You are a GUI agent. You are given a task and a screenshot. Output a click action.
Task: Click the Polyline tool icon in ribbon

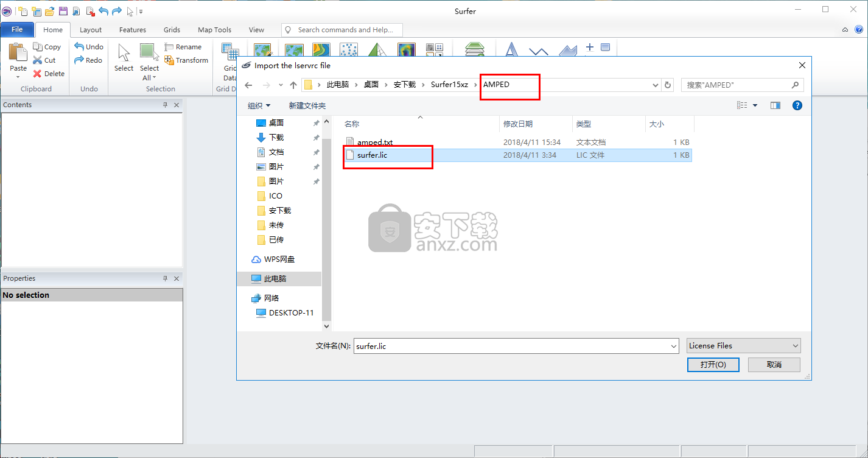click(x=539, y=52)
